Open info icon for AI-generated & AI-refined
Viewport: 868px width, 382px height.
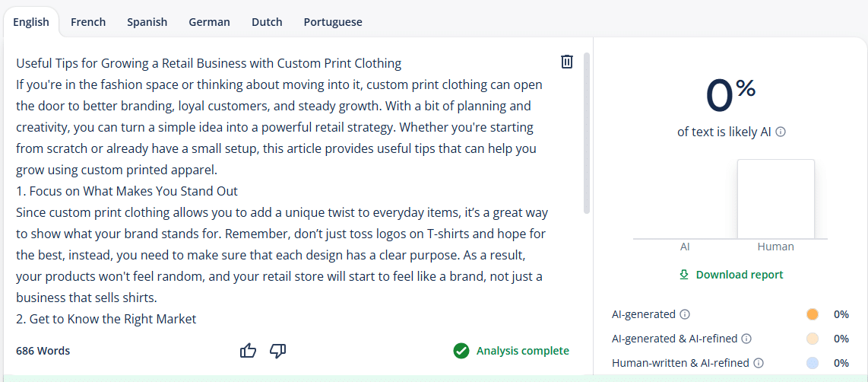click(x=746, y=339)
